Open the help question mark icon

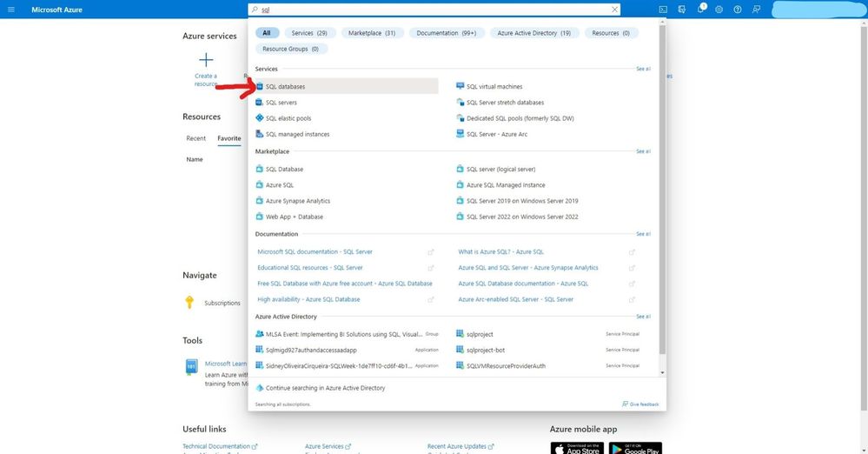coord(738,10)
